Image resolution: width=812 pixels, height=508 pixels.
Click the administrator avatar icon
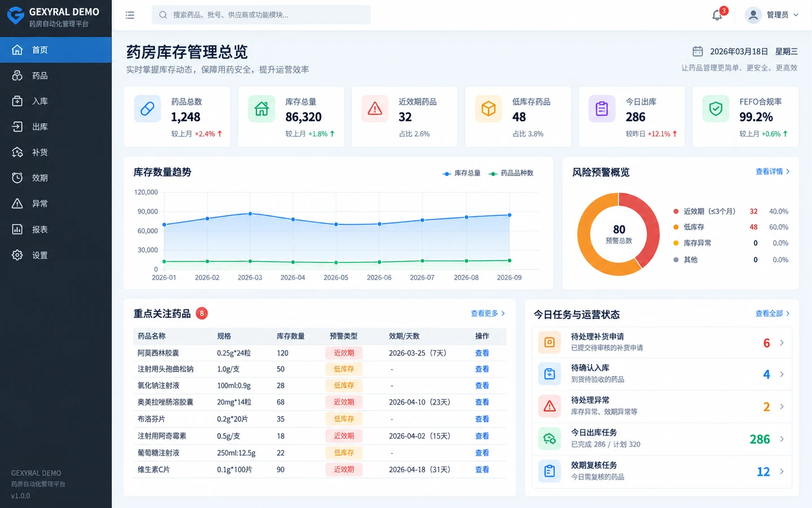[x=753, y=15]
